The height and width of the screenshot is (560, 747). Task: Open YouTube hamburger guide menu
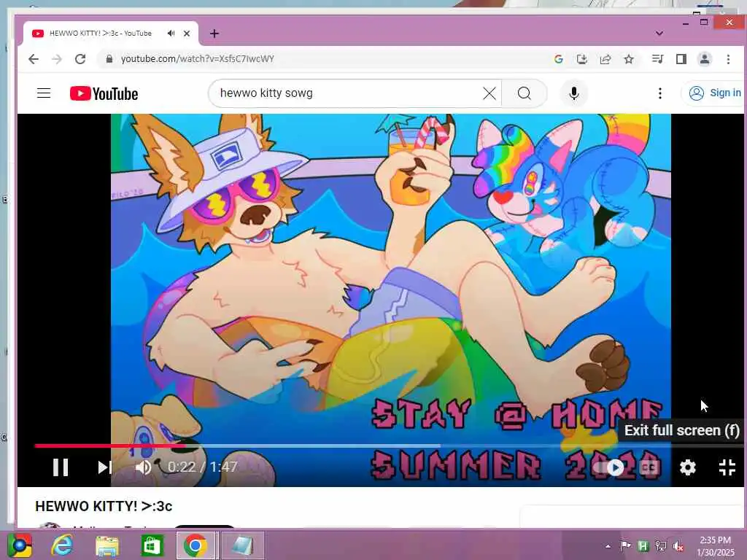click(x=44, y=93)
